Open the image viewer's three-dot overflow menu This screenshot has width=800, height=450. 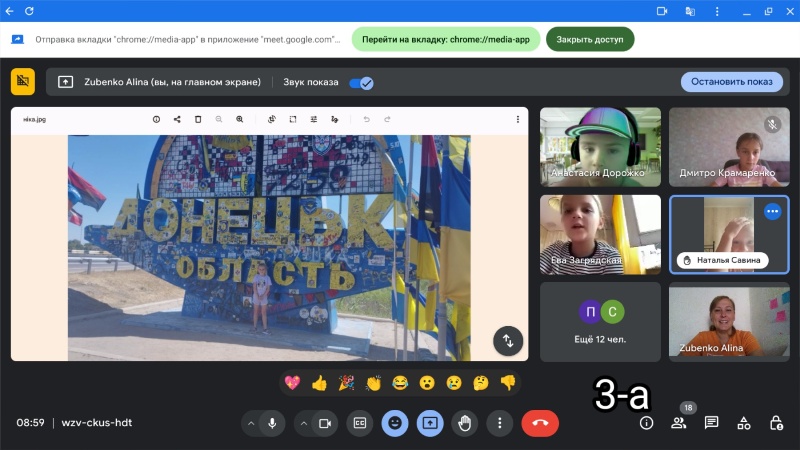(517, 119)
